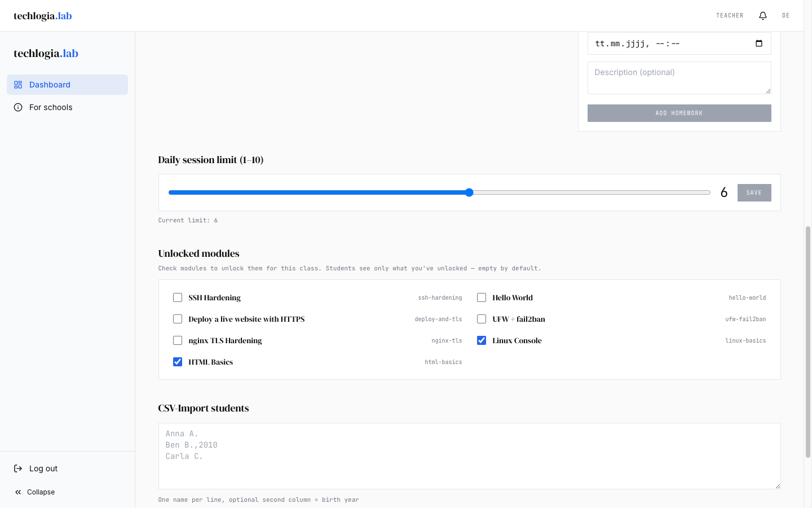Screen dimensions: 812x508
Task: Click the For schools info icon
Action: pos(18,107)
